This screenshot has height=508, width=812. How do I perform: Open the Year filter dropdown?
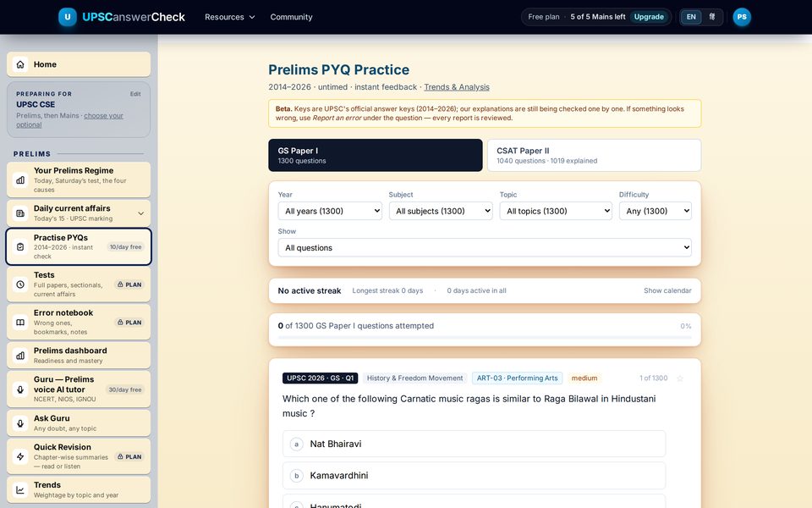[330, 211]
